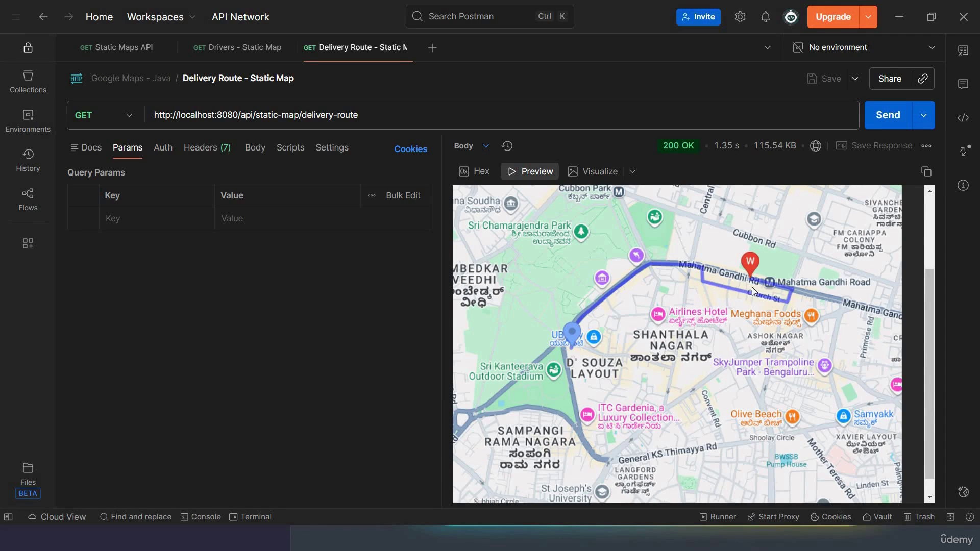Open the request info icon
This screenshot has height=551, width=980.
[x=963, y=185]
